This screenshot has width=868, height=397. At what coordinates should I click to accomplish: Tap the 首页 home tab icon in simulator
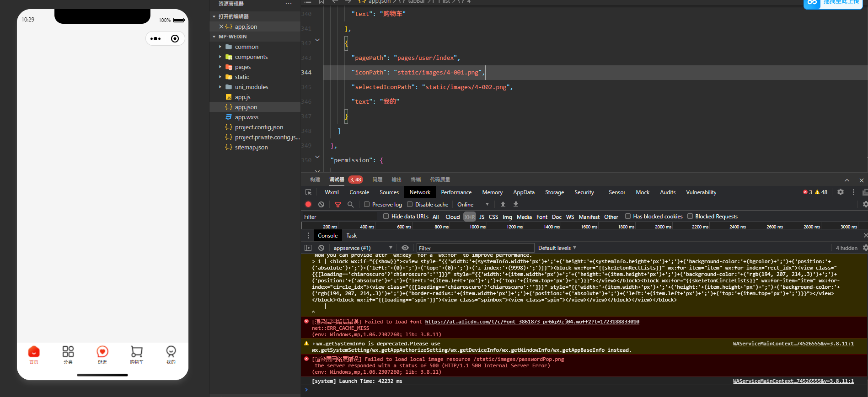click(34, 351)
